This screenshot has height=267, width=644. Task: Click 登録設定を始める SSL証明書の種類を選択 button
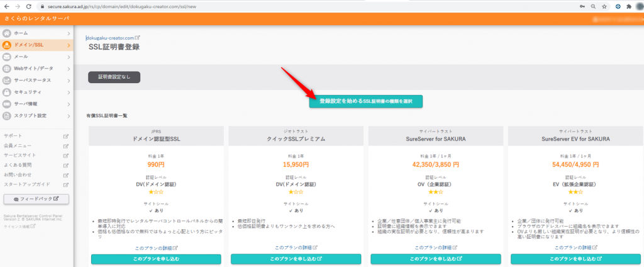point(366,101)
